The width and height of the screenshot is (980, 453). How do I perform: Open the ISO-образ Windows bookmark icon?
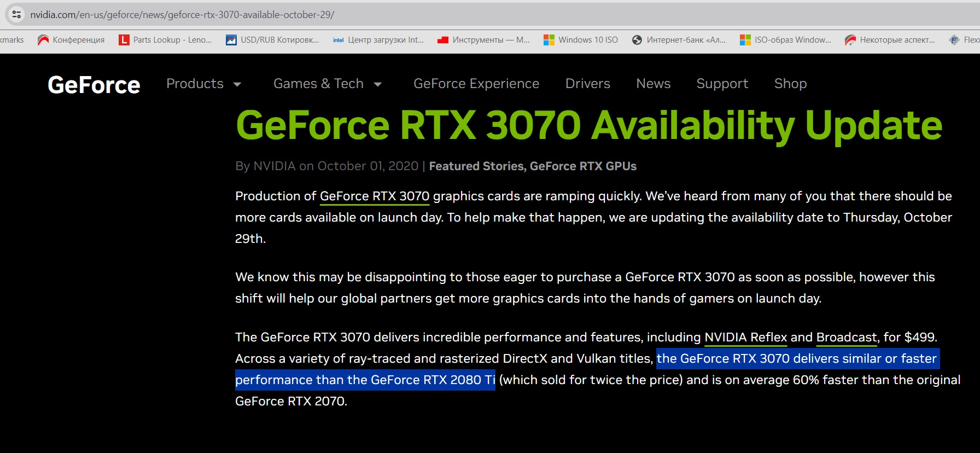tap(745, 40)
